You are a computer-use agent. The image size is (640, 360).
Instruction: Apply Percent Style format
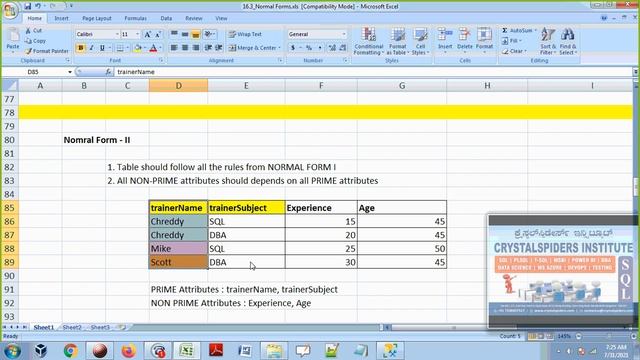[x=309, y=48]
